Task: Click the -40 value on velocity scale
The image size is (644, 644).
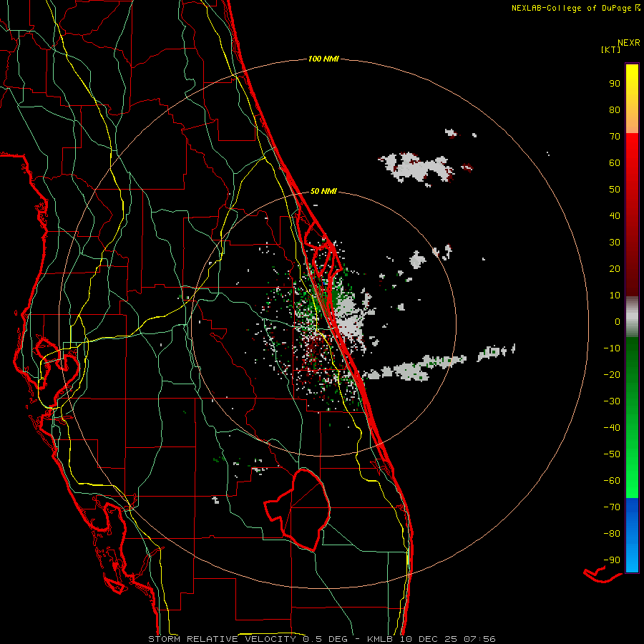Action: [x=612, y=428]
